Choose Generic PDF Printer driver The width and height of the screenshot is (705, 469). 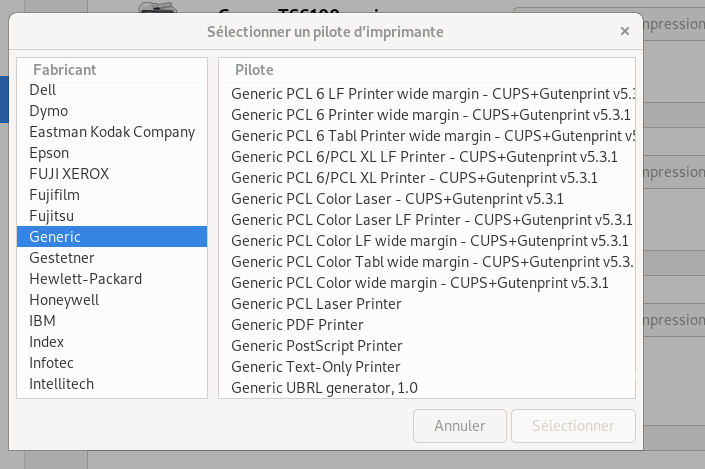pyautogui.click(x=427, y=325)
